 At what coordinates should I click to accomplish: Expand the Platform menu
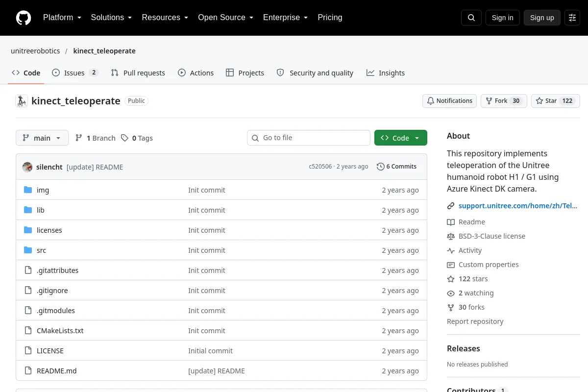(62, 18)
